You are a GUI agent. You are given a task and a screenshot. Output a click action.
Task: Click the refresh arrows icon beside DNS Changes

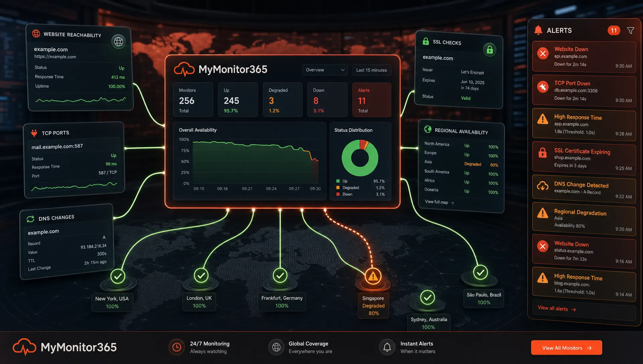tap(30, 219)
